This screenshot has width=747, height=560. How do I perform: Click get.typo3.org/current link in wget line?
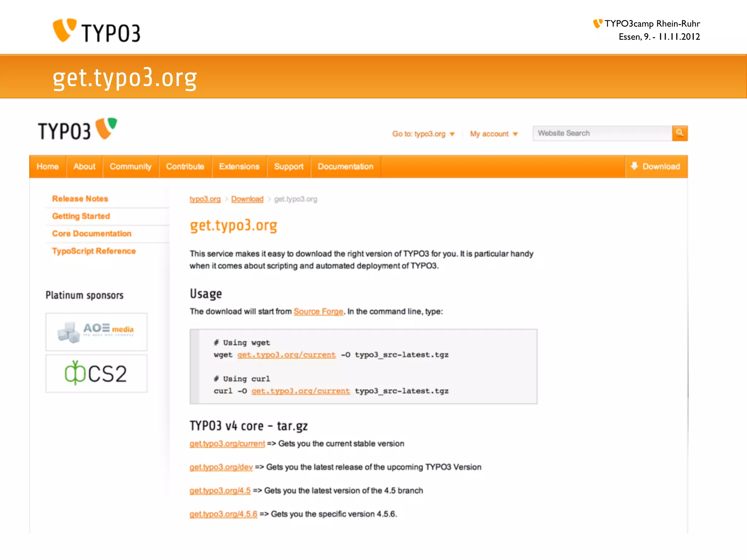pyautogui.click(x=286, y=355)
